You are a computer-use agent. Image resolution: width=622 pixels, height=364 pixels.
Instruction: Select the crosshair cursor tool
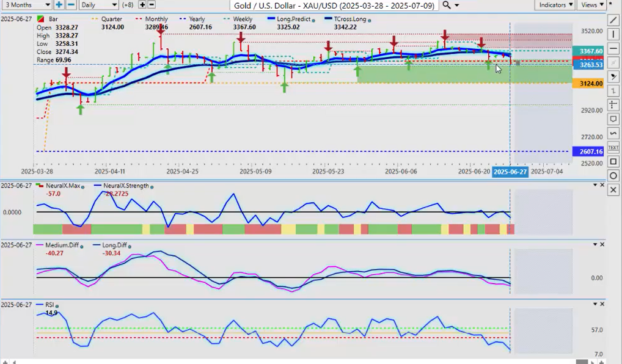click(x=613, y=105)
